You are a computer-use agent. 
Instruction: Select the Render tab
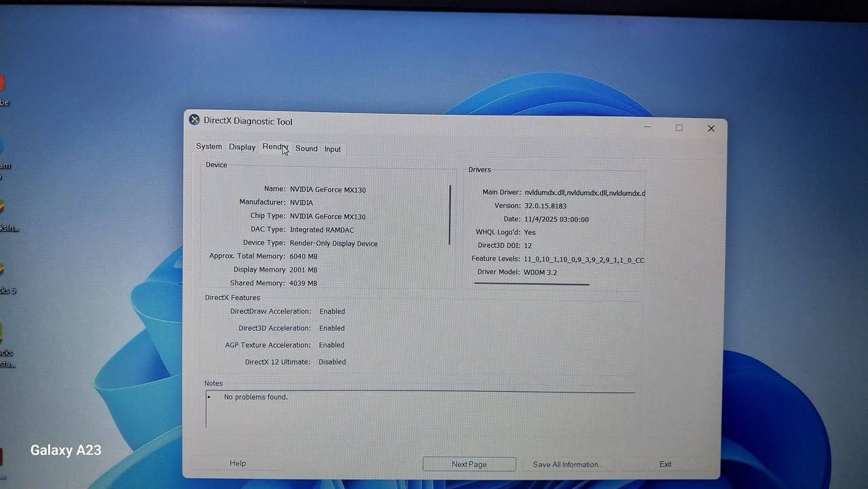(276, 147)
